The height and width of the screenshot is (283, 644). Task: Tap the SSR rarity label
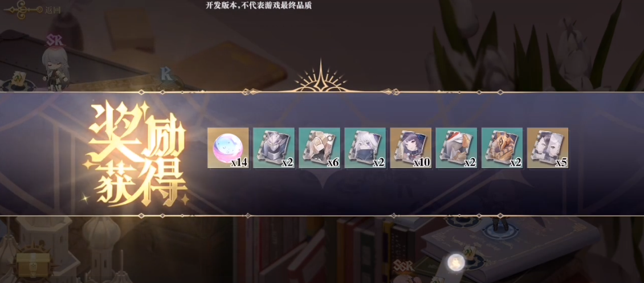[x=402, y=265]
